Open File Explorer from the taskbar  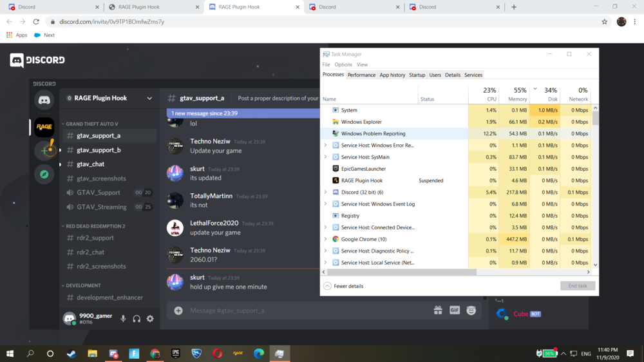[x=92, y=354]
